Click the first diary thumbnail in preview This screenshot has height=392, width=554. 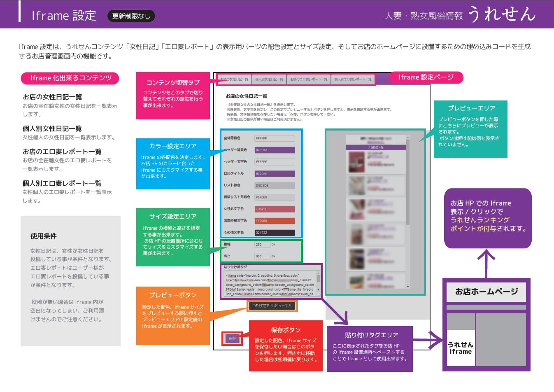(x=356, y=161)
